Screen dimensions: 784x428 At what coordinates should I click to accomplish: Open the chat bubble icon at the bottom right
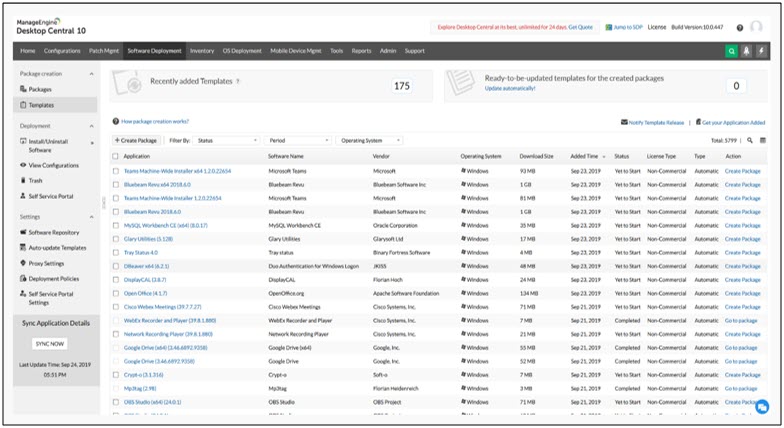762,408
